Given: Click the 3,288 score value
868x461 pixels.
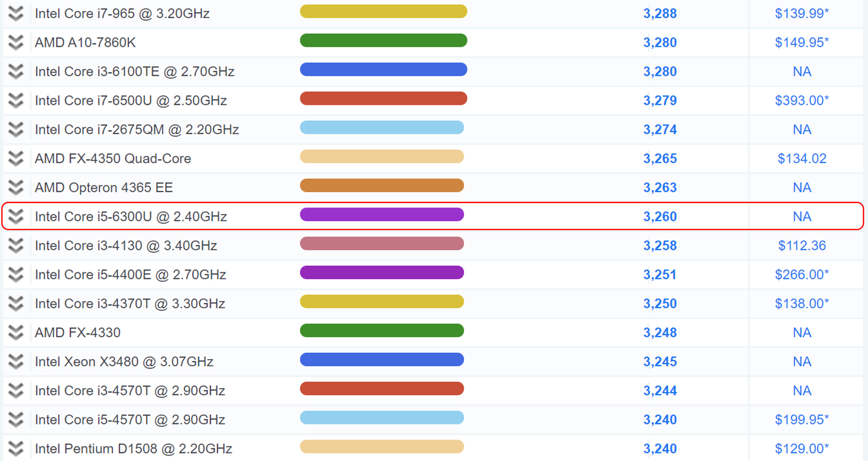Looking at the screenshot, I should coord(660,13).
